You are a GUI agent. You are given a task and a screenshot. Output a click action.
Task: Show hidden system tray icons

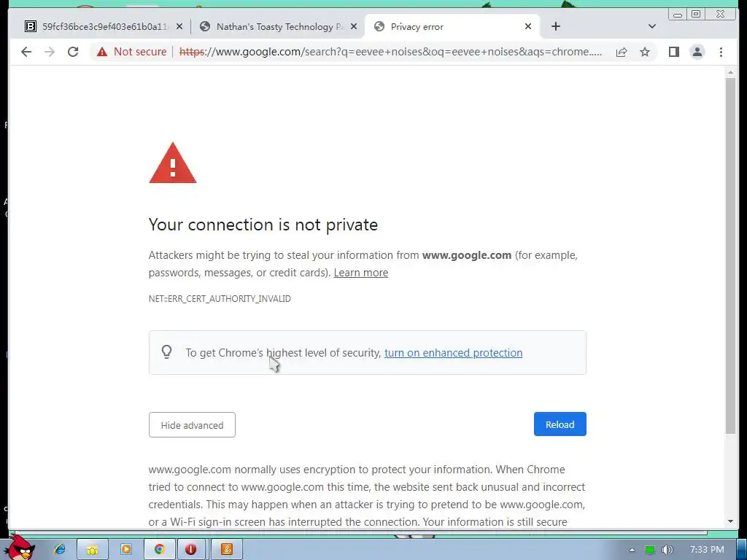(632, 550)
